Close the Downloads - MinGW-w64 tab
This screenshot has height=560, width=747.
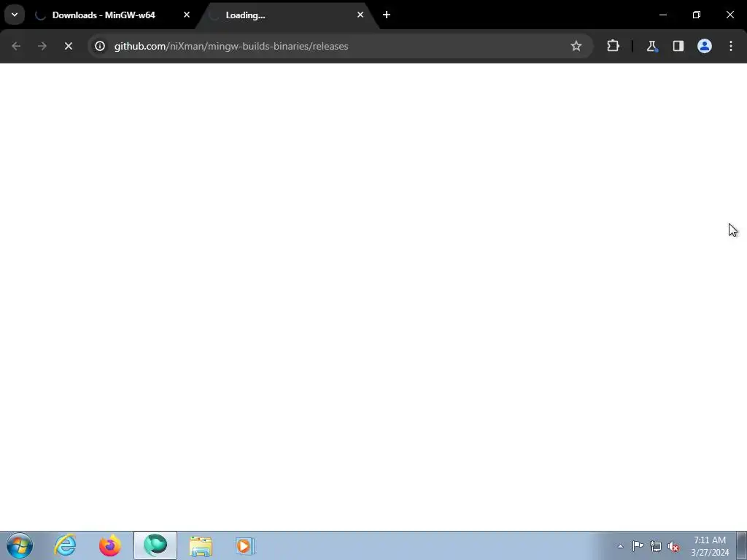(x=187, y=15)
